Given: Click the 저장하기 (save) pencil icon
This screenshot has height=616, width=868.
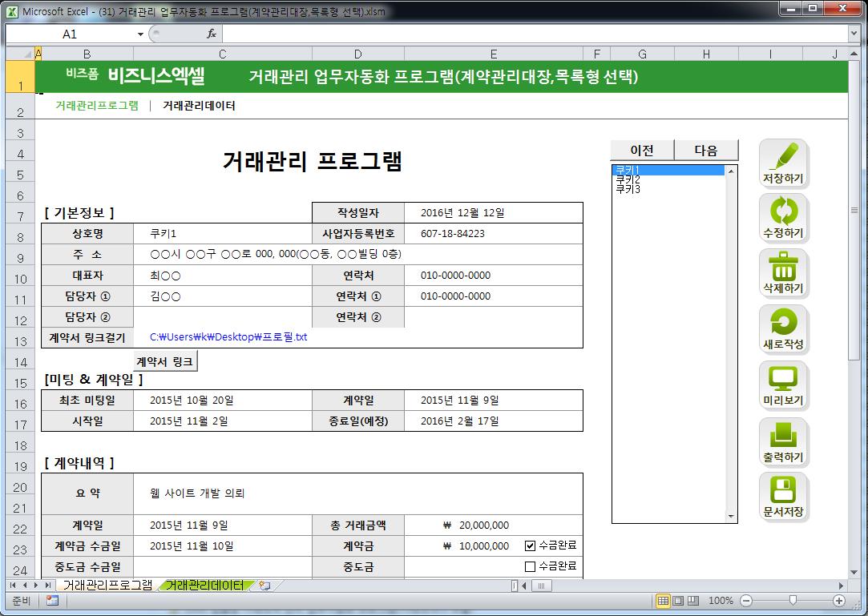Looking at the screenshot, I should [x=784, y=163].
